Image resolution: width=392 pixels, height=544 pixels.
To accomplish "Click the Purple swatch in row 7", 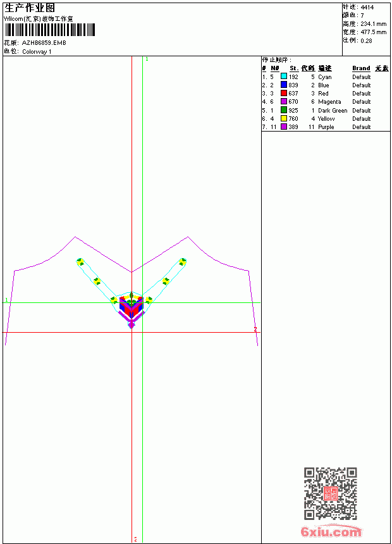I will click(284, 127).
